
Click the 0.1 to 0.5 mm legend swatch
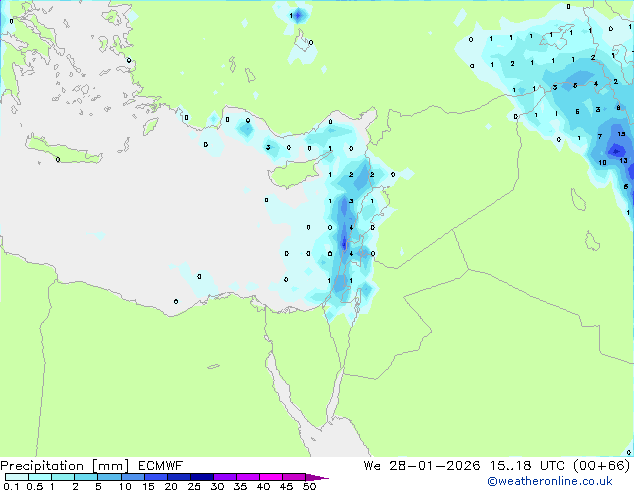coord(17,477)
